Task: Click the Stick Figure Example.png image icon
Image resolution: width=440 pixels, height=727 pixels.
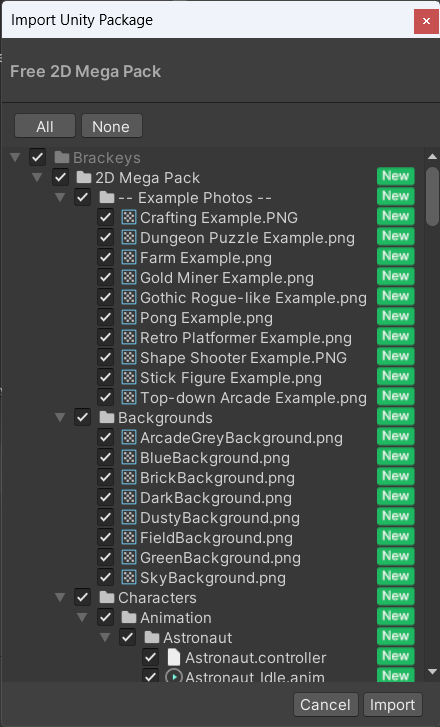Action: point(128,377)
